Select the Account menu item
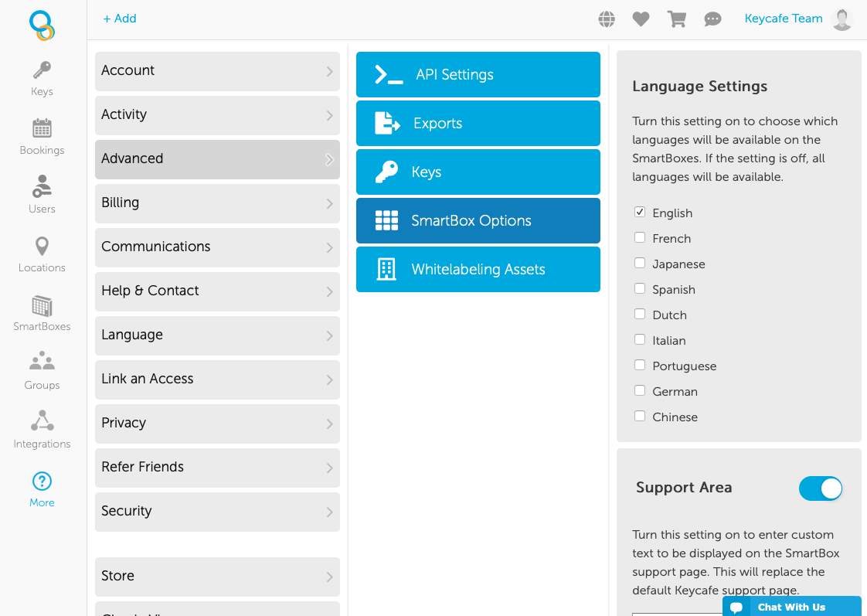Image resolution: width=867 pixels, height=616 pixels. [x=217, y=71]
